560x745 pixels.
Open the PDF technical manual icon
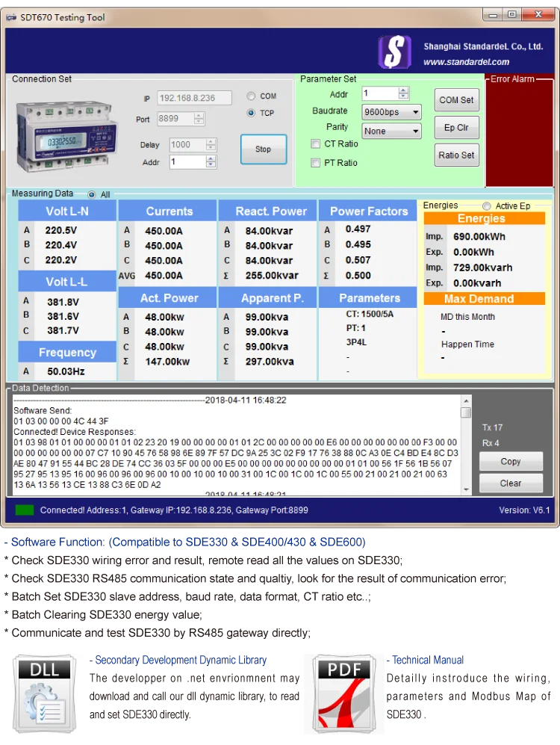pyautogui.click(x=344, y=693)
